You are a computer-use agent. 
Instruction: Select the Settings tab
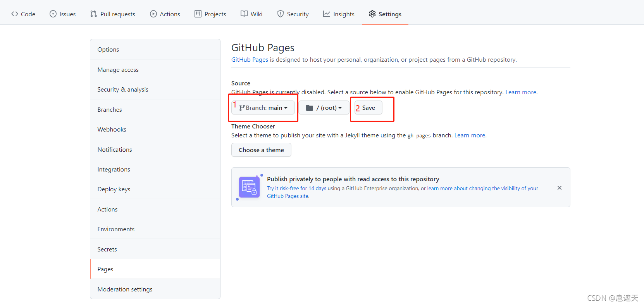tap(385, 14)
